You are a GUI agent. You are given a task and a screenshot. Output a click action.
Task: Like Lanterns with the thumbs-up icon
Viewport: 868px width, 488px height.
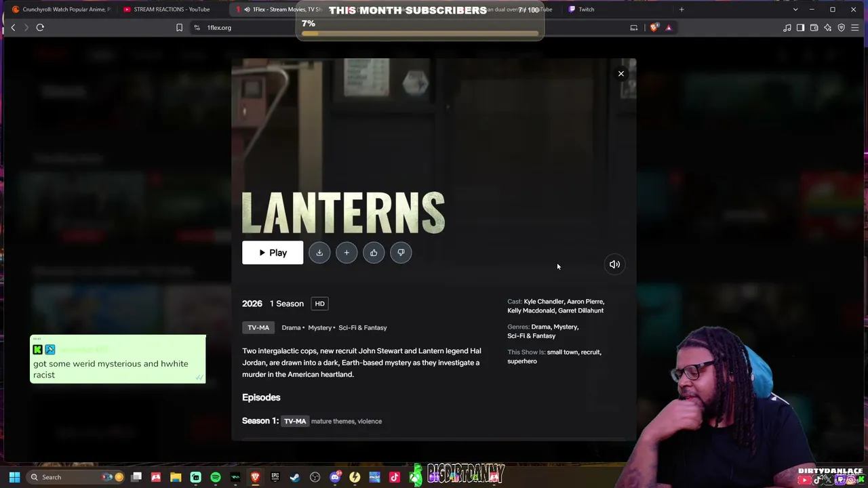[x=374, y=253]
